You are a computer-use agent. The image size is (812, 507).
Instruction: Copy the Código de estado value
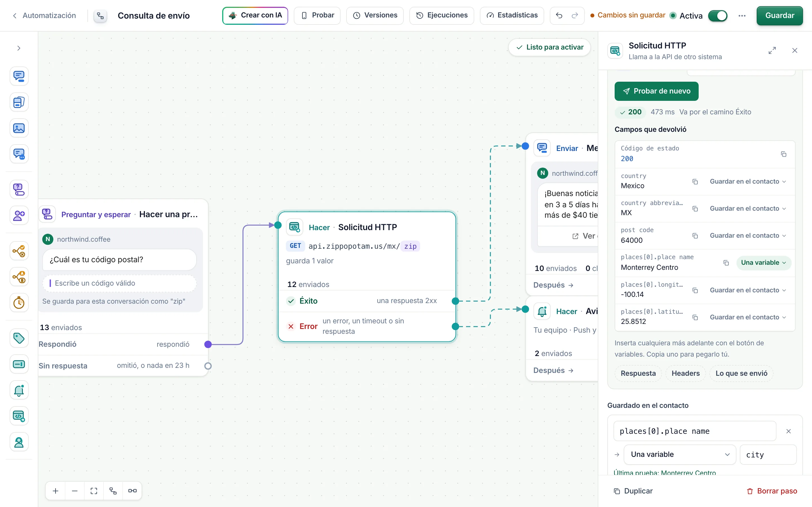[x=784, y=154]
